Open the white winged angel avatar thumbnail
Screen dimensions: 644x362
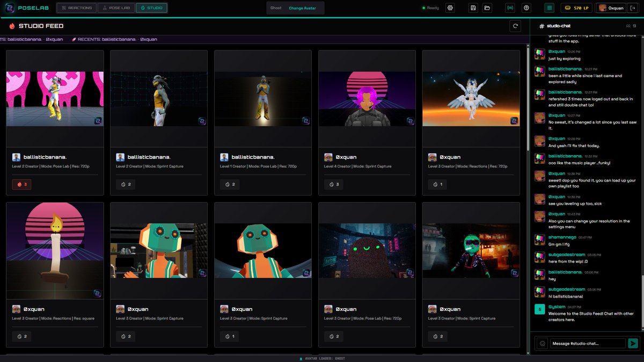(471, 99)
